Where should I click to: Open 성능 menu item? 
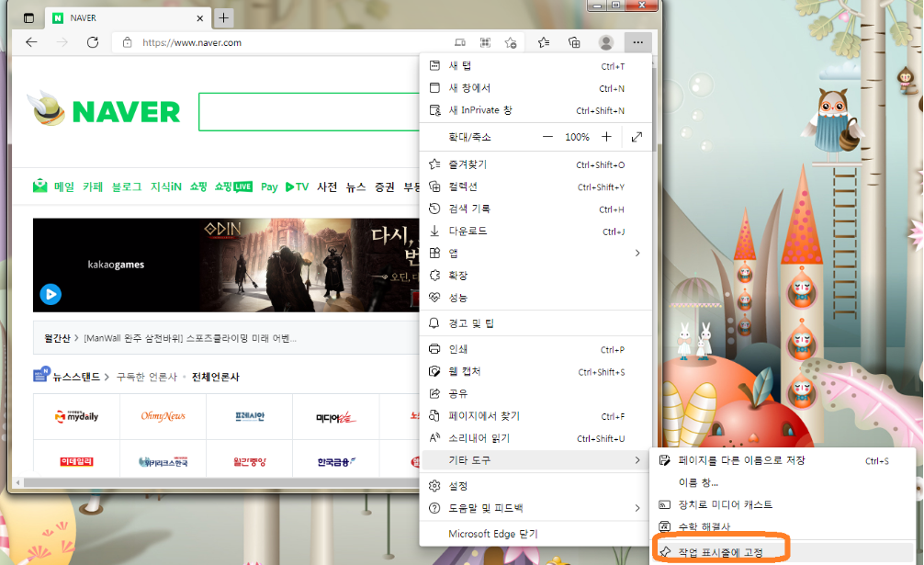coord(535,298)
